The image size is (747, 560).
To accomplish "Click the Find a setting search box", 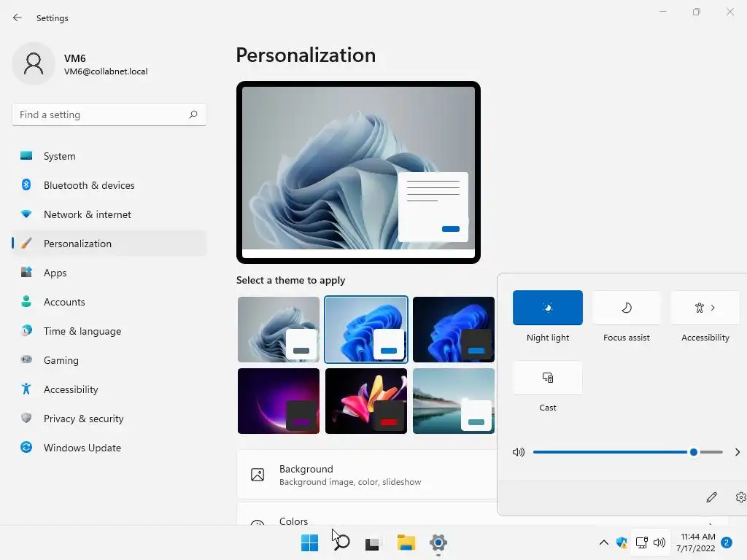I will (109, 114).
